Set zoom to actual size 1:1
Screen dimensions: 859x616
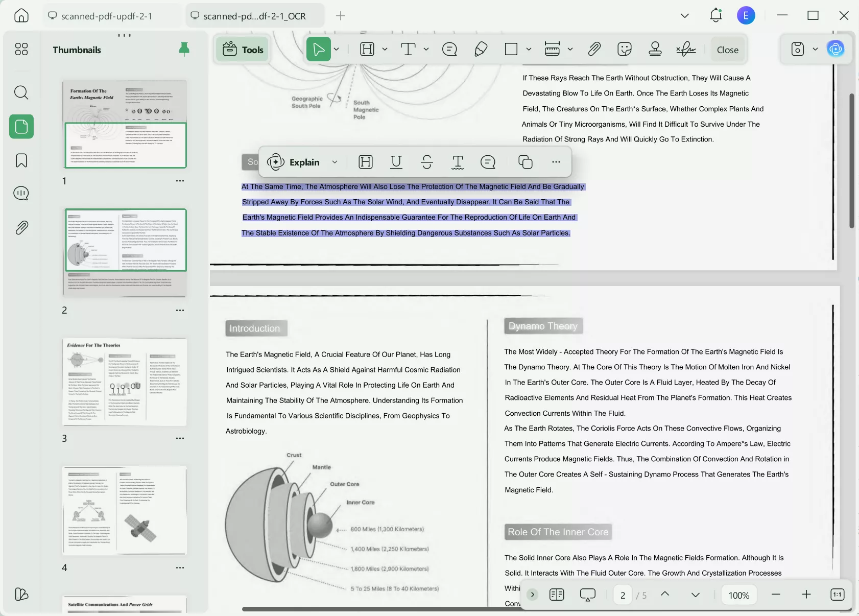click(x=837, y=595)
